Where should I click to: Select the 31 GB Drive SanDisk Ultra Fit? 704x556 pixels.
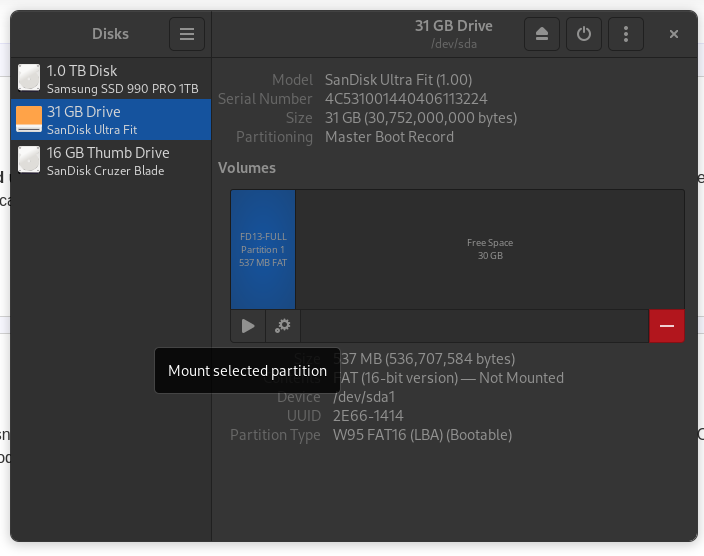111,119
